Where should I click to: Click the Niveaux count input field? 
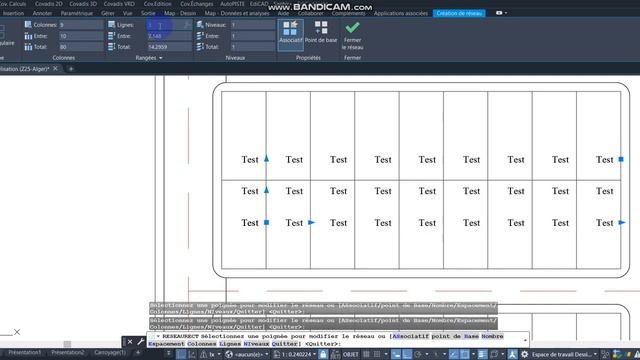tap(253, 25)
